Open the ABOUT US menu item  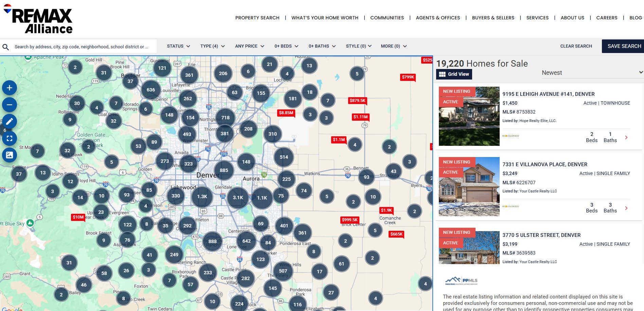[x=572, y=18]
